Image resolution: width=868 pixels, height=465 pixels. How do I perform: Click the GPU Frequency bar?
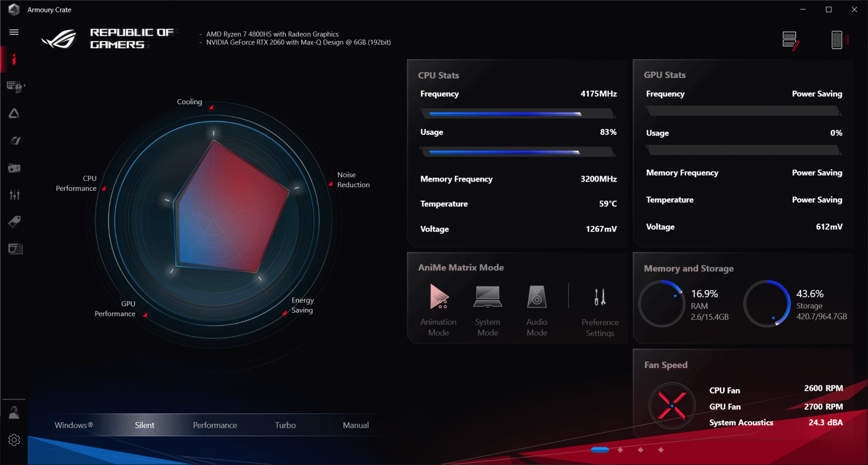(744, 111)
